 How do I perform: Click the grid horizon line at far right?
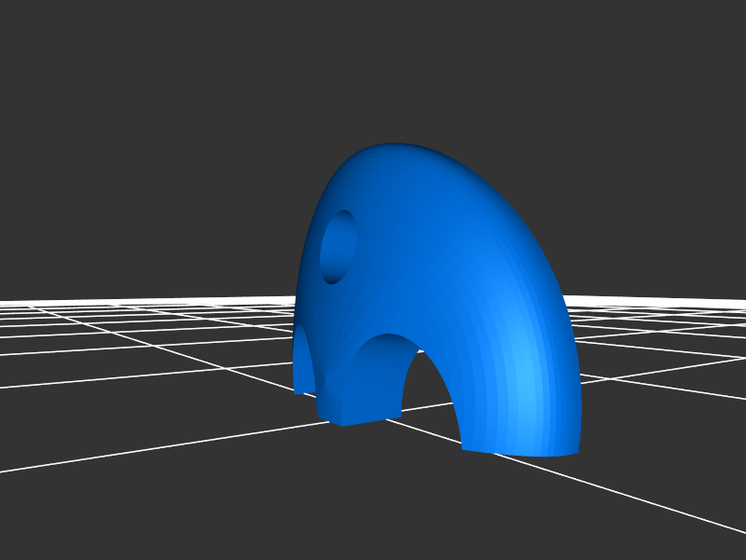[718, 301]
